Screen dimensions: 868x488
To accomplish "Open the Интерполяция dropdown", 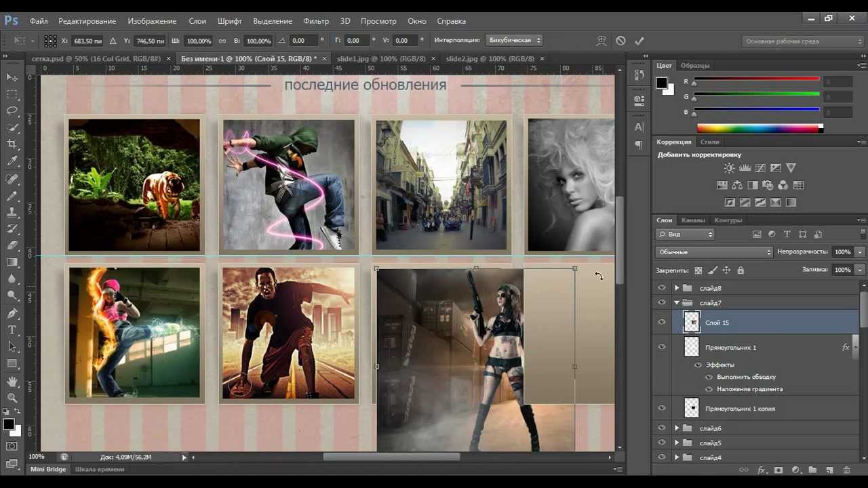I will (513, 41).
